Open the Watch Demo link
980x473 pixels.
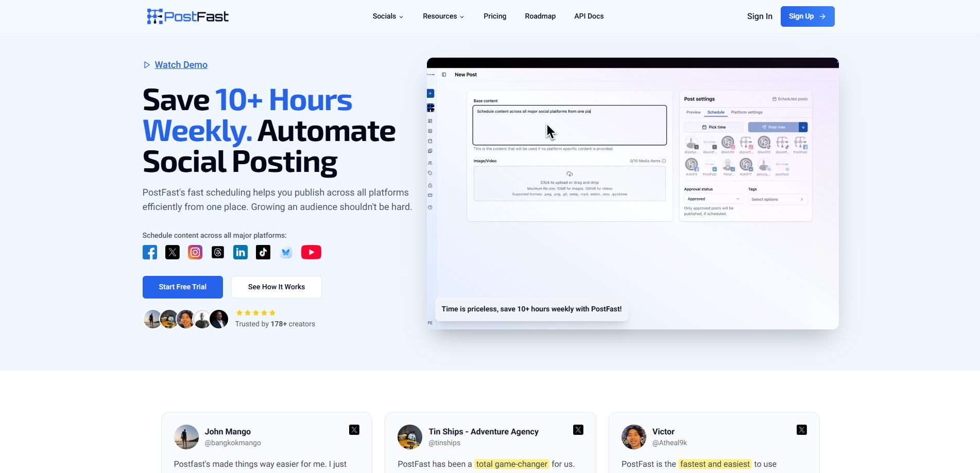[x=181, y=64]
